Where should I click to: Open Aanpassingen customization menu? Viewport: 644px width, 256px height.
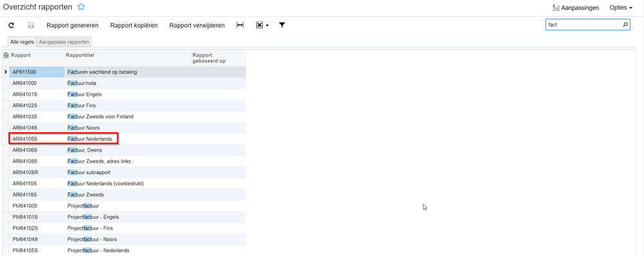(x=576, y=8)
